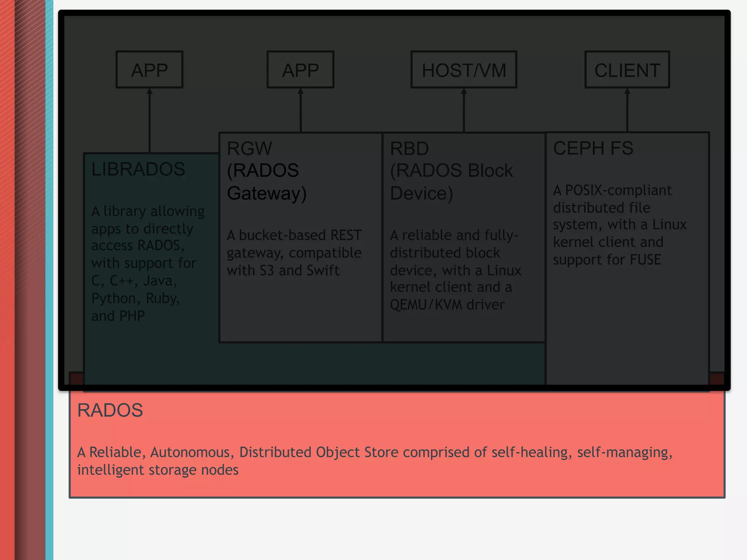Click the LIBRADOS heading text
Image resolution: width=747 pixels, height=560 pixels.
point(138,169)
